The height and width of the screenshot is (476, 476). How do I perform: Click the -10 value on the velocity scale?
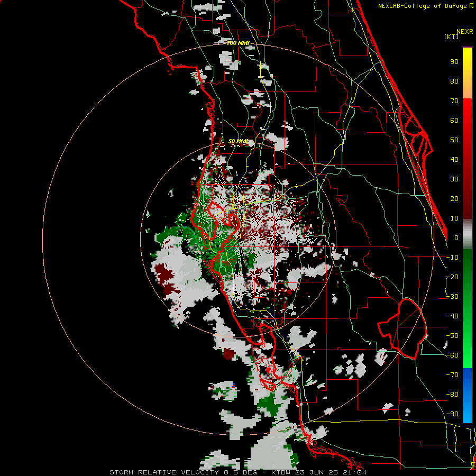pos(452,258)
